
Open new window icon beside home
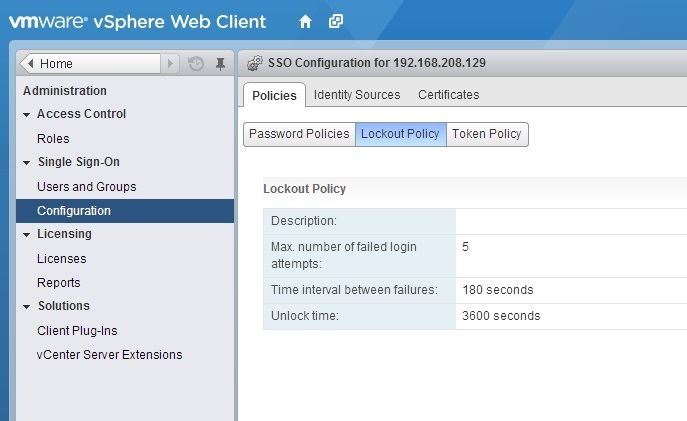click(x=336, y=21)
